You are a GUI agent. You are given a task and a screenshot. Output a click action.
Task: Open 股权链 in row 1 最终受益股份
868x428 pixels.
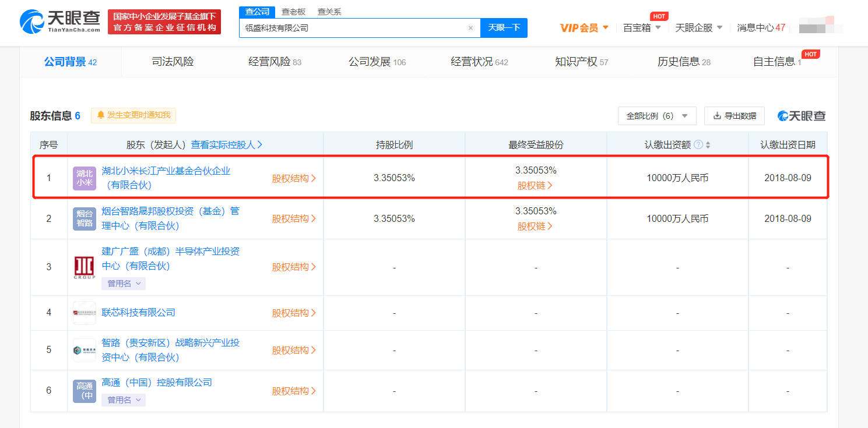point(535,185)
